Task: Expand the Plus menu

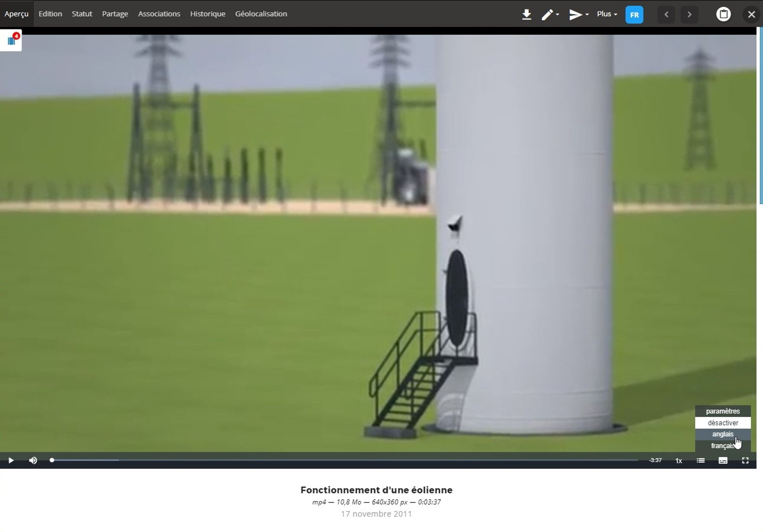Action: point(607,14)
